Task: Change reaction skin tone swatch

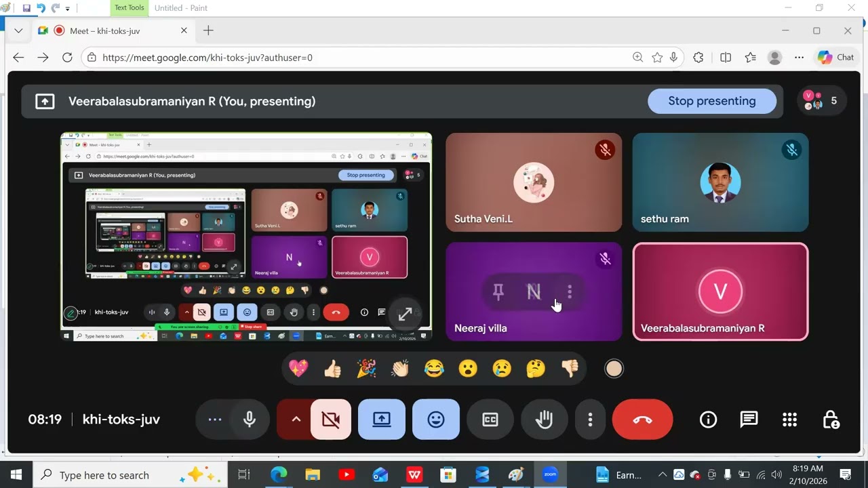Action: (x=614, y=369)
